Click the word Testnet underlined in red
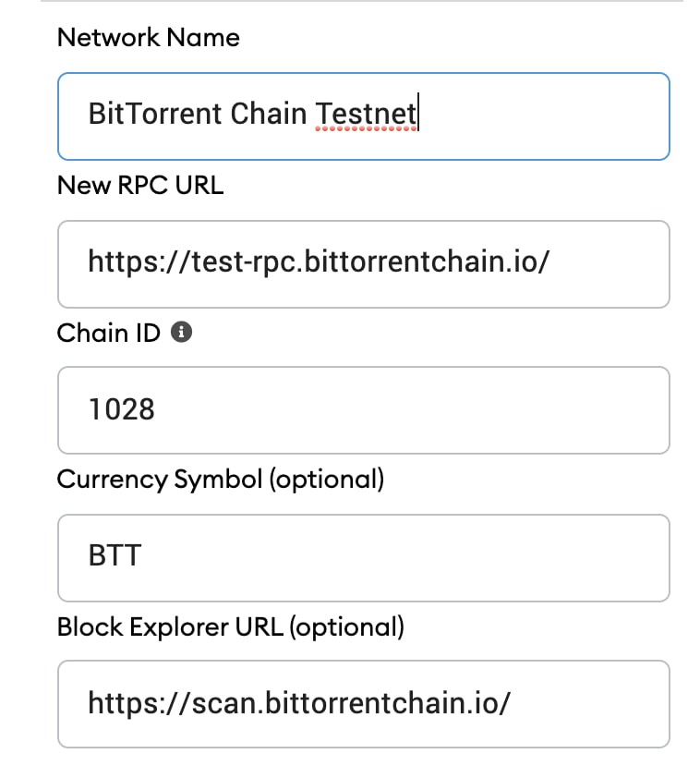This screenshot has width=700, height=766. (366, 114)
